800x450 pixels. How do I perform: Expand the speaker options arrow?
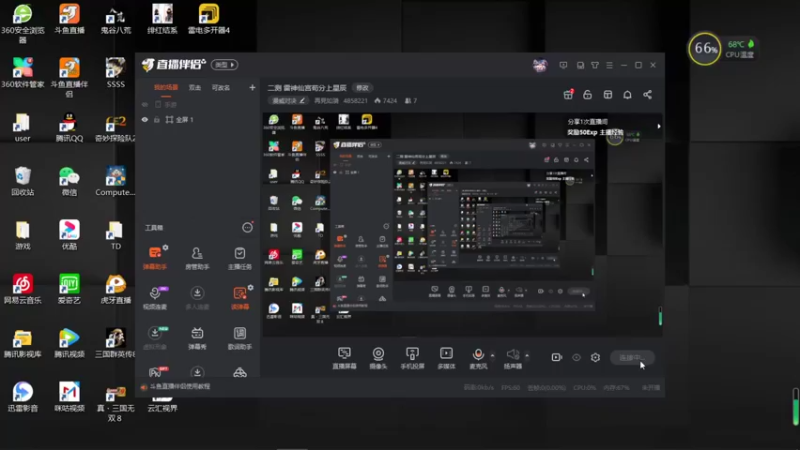point(527,355)
